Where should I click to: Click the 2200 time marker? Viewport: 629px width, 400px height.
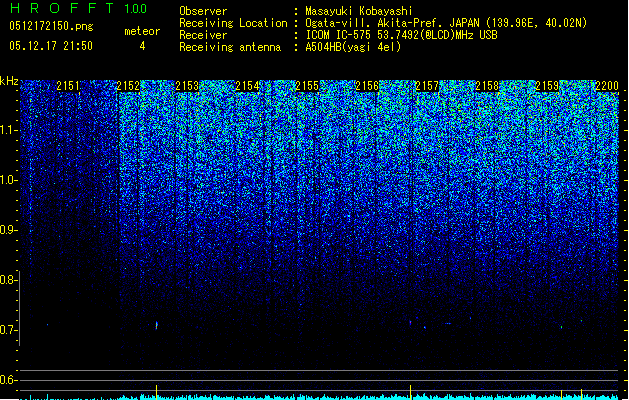[x=607, y=86]
